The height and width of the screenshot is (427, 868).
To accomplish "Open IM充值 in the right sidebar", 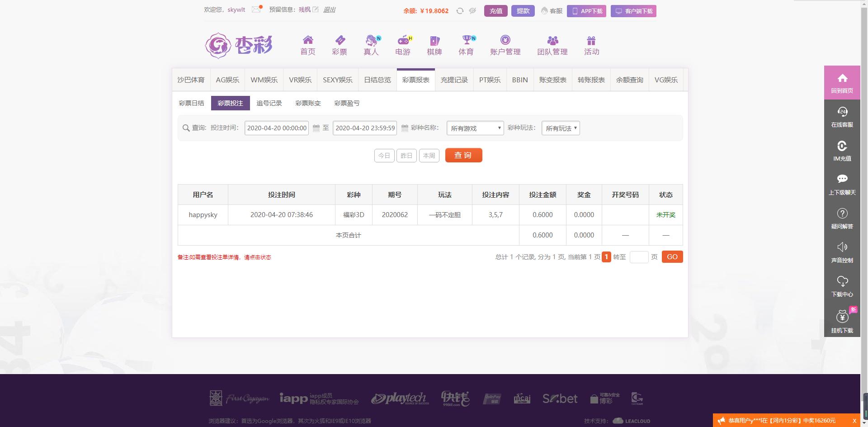I will (842, 151).
